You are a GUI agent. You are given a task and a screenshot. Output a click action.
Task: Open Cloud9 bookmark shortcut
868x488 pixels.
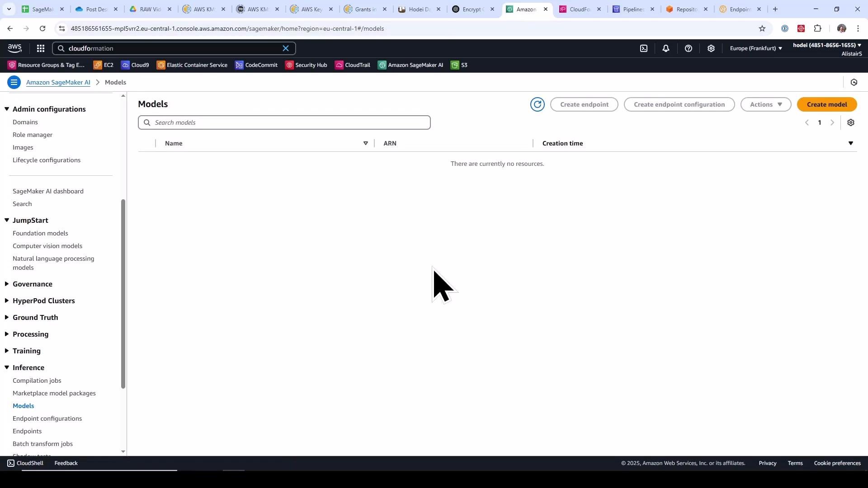tap(135, 65)
